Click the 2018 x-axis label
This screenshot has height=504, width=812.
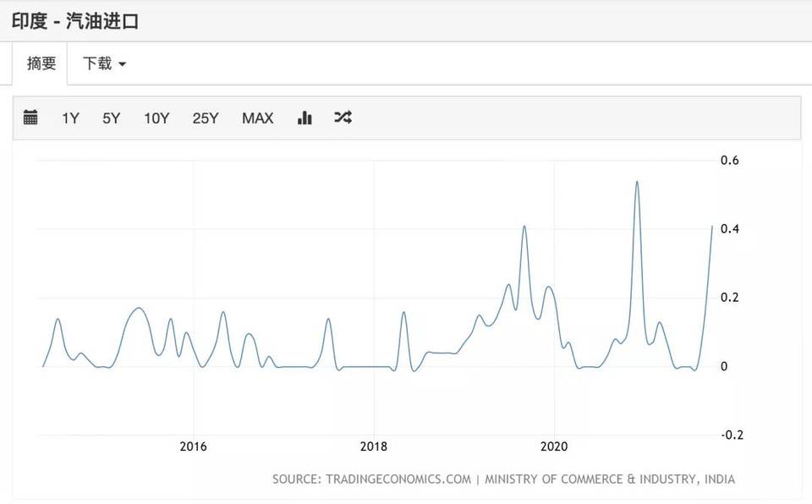tap(374, 446)
